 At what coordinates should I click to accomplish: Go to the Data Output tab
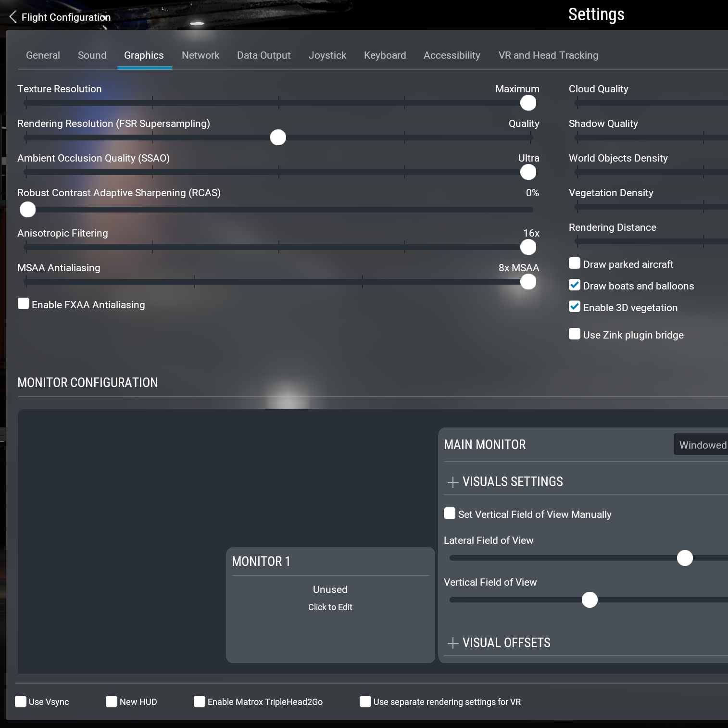(264, 55)
